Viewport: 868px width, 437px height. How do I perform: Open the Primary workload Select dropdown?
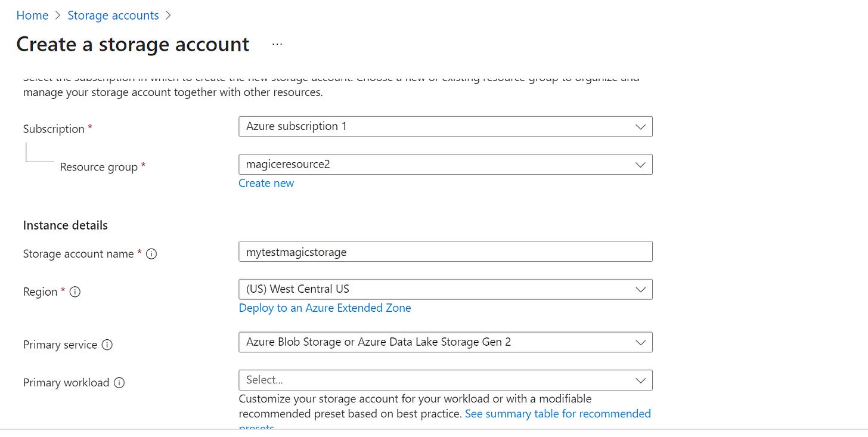641,380
